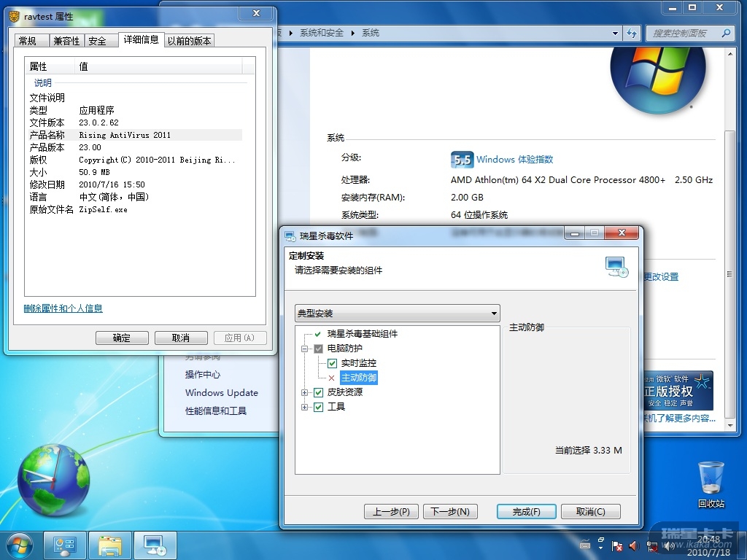The width and height of the screenshot is (747, 560).
Task: Click 取消 in ravtest properties
Action: click(181, 338)
